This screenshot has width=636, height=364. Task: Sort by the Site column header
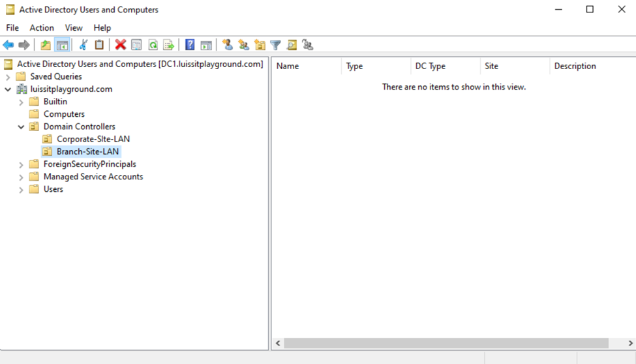click(515, 66)
